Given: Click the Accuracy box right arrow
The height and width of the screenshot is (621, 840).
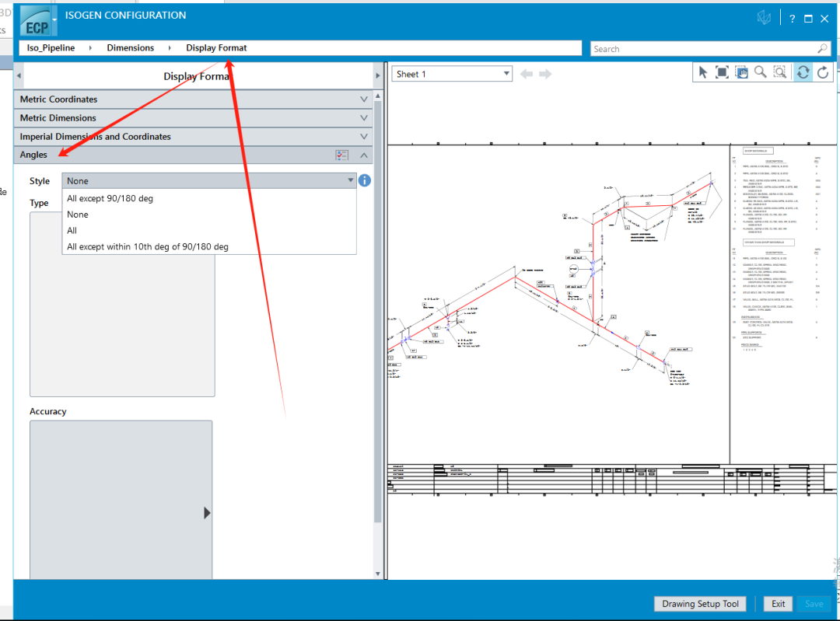Looking at the screenshot, I should click(x=207, y=513).
